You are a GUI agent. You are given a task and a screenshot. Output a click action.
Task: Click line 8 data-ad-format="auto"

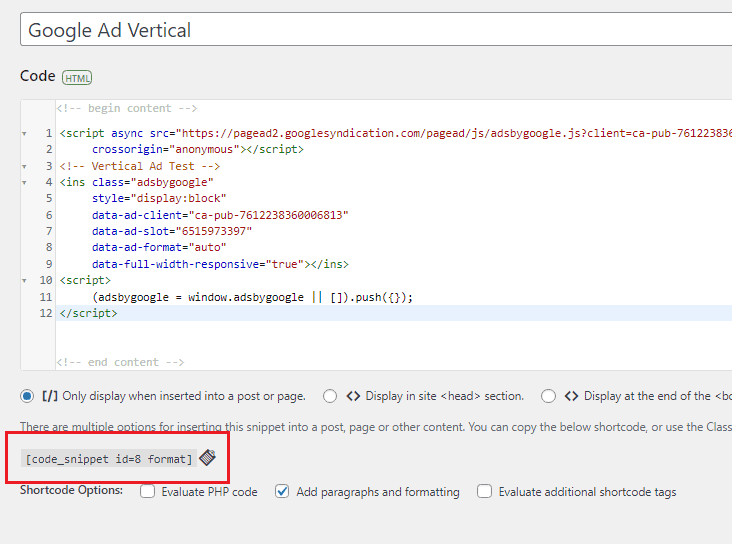coord(159,247)
